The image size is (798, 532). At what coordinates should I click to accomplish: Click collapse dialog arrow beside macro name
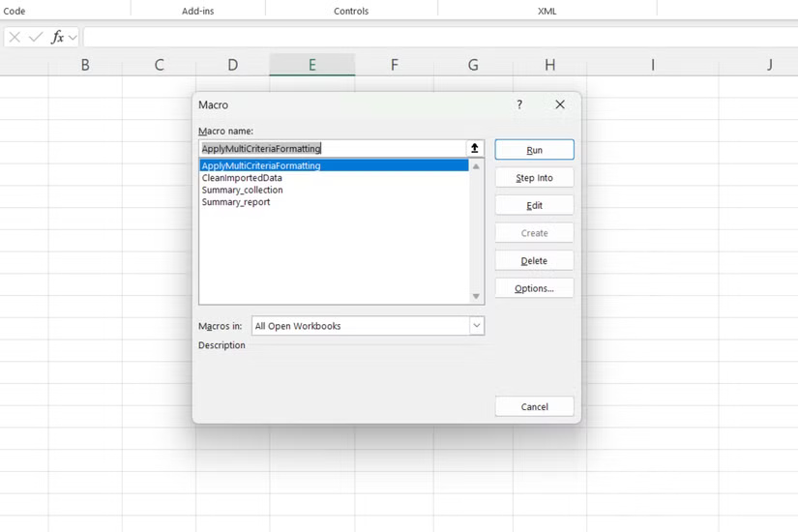[475, 148]
